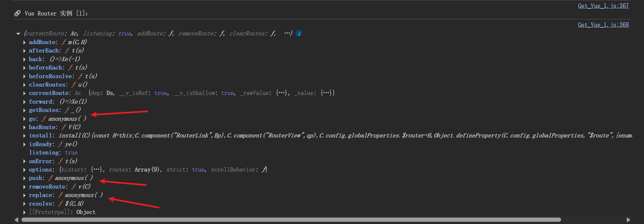Expand the addRoute property

[x=24, y=42]
